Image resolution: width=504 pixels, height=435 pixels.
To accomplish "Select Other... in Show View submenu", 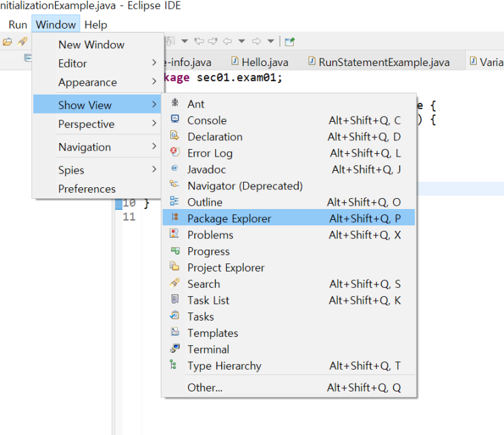I will click(288, 387).
